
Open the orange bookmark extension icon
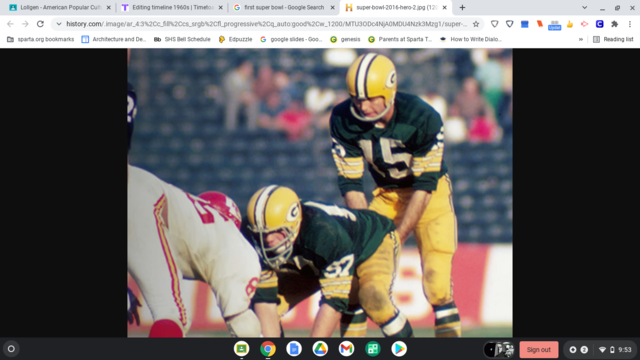click(540, 24)
